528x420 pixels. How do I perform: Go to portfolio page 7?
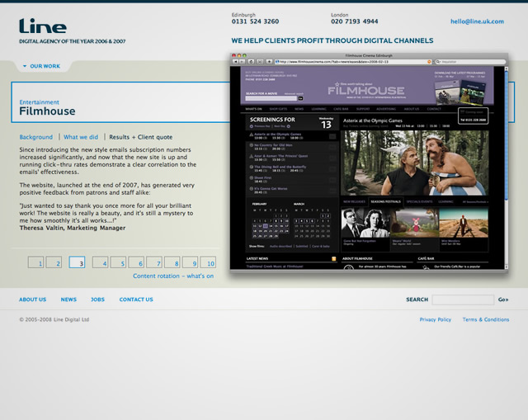click(154, 262)
